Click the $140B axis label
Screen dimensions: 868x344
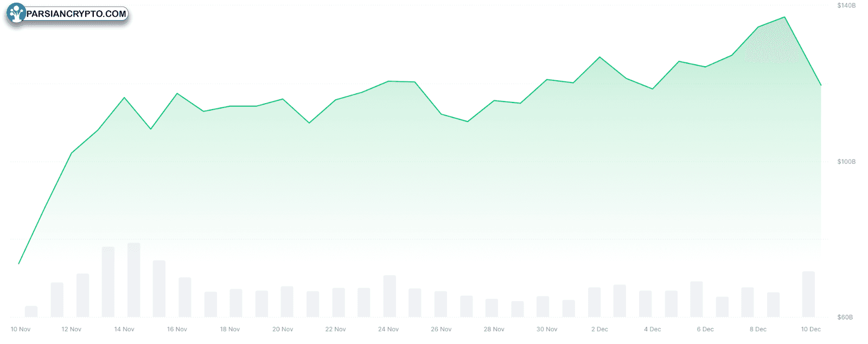coord(846,5)
